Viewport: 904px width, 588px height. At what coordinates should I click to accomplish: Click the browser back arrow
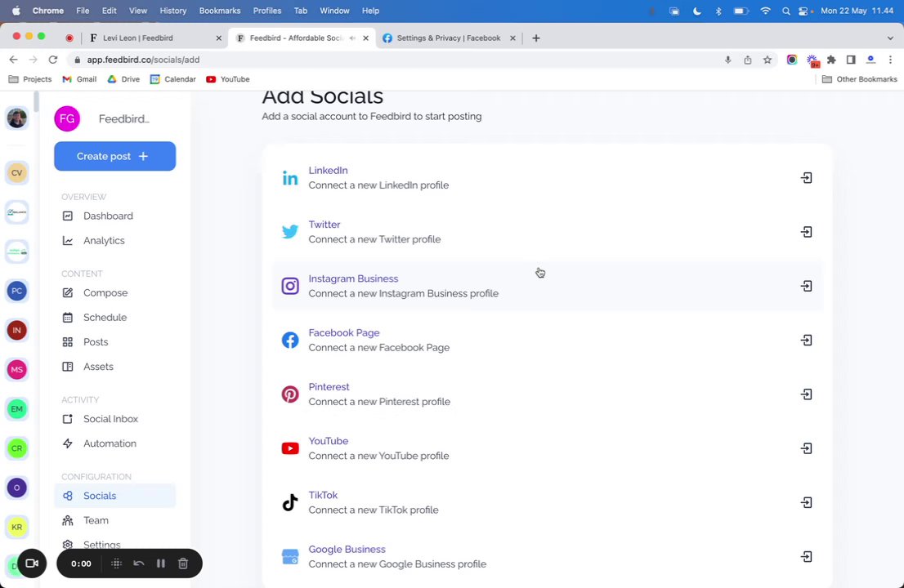[x=13, y=60]
